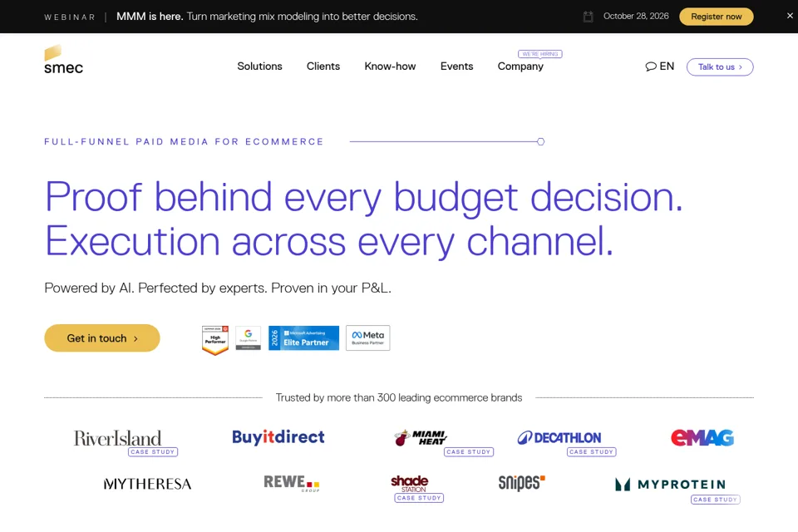This screenshot has width=798, height=532.
Task: Click the G2 High Performer badge
Action: click(215, 340)
